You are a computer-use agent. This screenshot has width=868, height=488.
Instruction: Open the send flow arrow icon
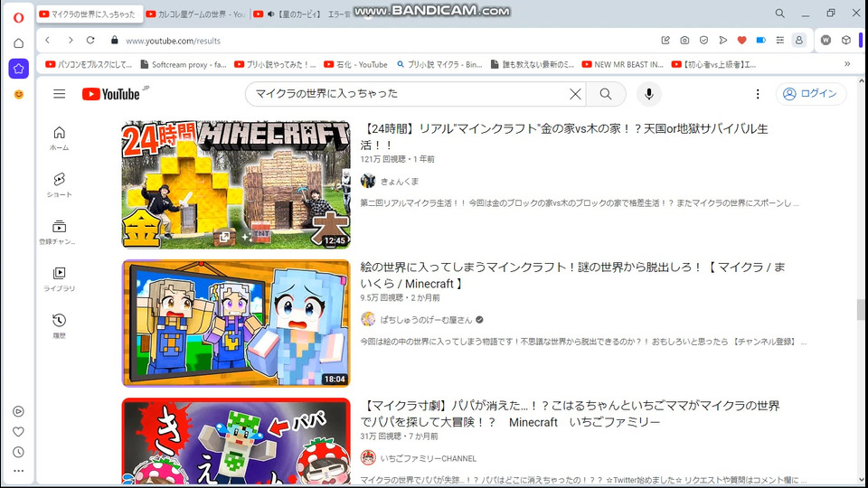click(723, 41)
